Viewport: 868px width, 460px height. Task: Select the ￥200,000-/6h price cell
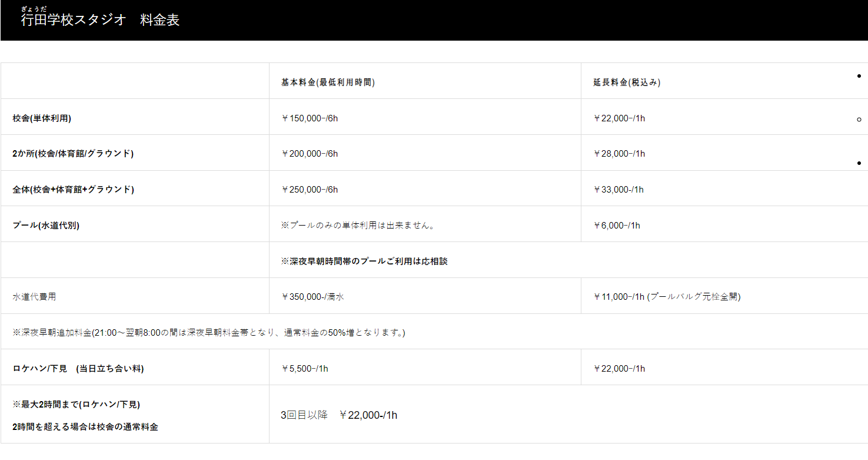pos(310,154)
